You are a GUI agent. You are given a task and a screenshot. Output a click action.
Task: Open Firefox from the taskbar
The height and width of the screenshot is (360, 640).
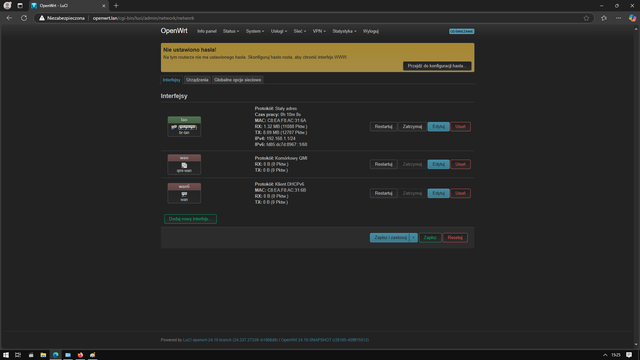(x=80, y=355)
